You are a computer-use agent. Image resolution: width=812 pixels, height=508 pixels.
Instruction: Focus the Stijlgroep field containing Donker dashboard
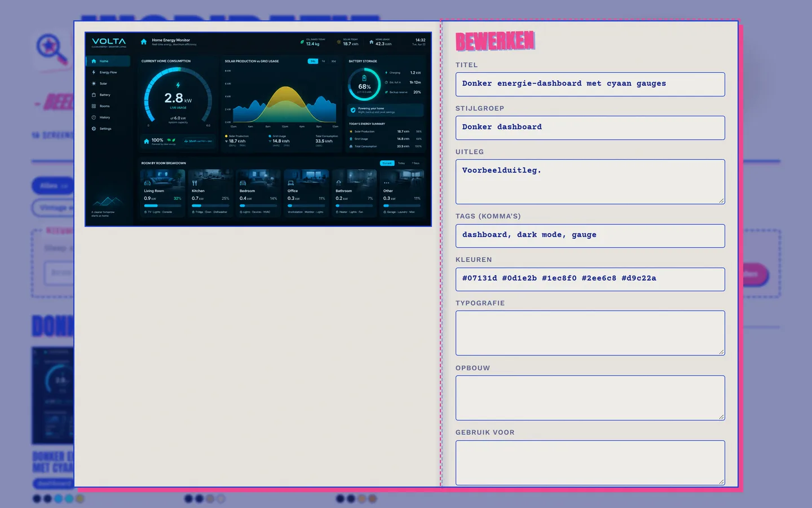pyautogui.click(x=590, y=128)
